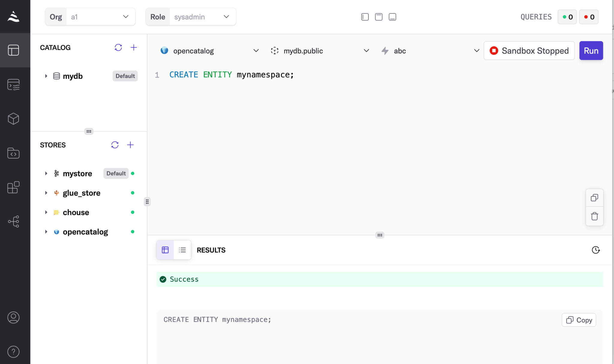Expand the mydb database node
The image size is (614, 364).
pyautogui.click(x=46, y=76)
